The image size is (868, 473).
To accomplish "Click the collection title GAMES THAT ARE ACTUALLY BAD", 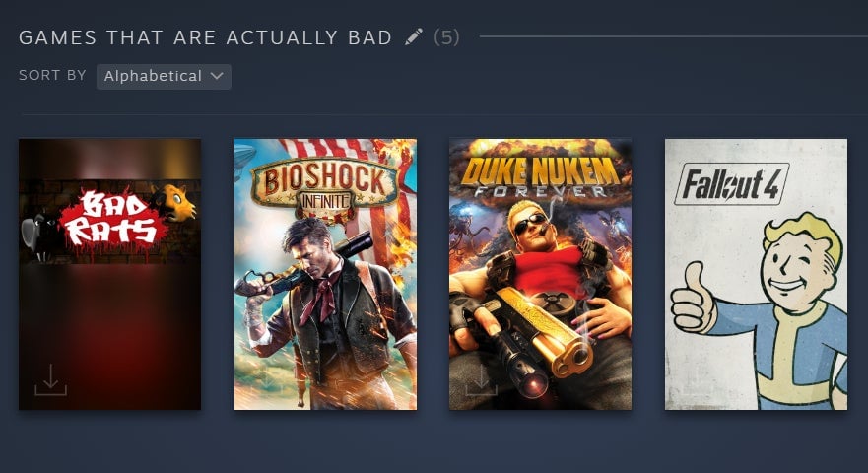I will [x=205, y=37].
